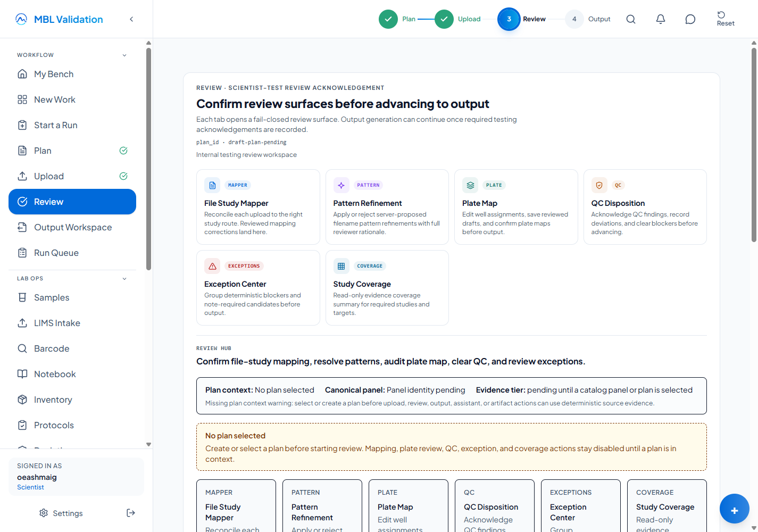The width and height of the screenshot is (758, 532).
Task: Open Protocols in the sidebar
Action: coord(72,425)
